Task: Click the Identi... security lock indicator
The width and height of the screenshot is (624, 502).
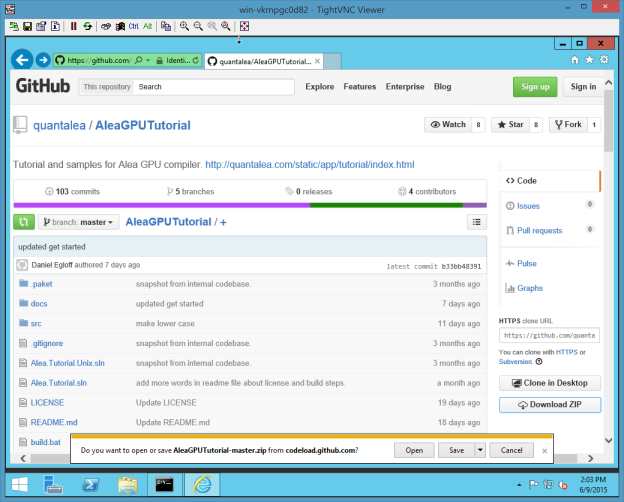Action: click(174, 60)
